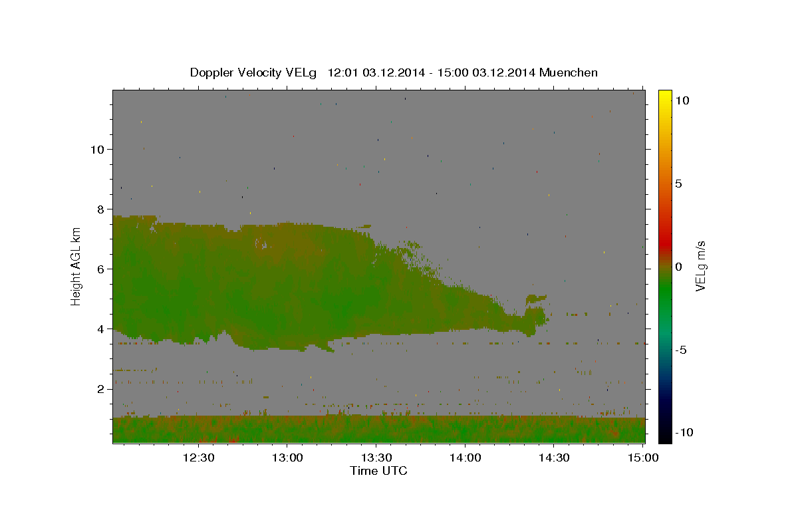Image resolution: width=798 pixels, height=532 pixels.
Task: Click the 'Muenchen' location label in the title
Action: (569, 72)
